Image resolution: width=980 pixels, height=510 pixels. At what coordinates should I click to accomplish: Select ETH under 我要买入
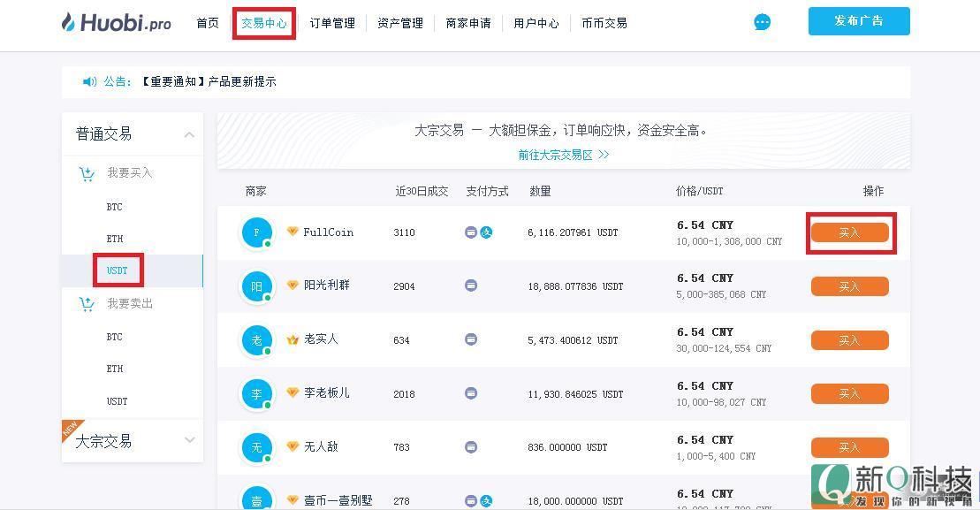[114, 239]
